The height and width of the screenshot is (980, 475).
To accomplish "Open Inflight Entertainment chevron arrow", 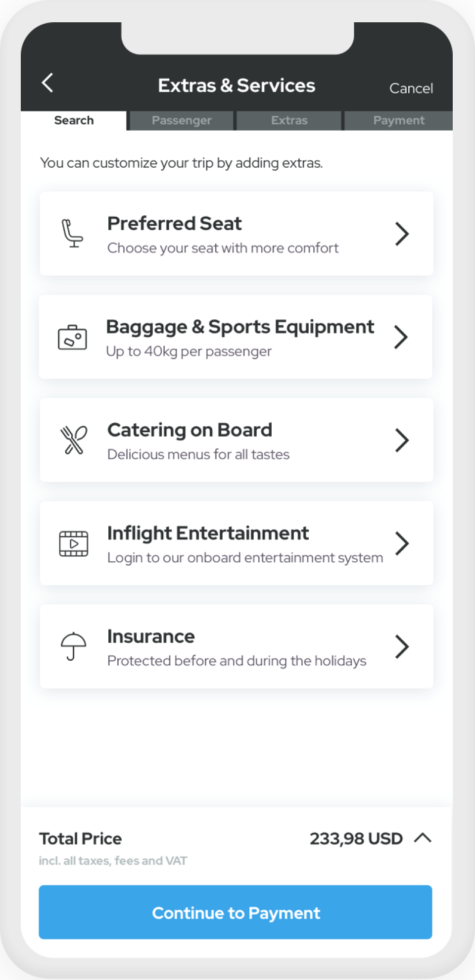I will 402,543.
